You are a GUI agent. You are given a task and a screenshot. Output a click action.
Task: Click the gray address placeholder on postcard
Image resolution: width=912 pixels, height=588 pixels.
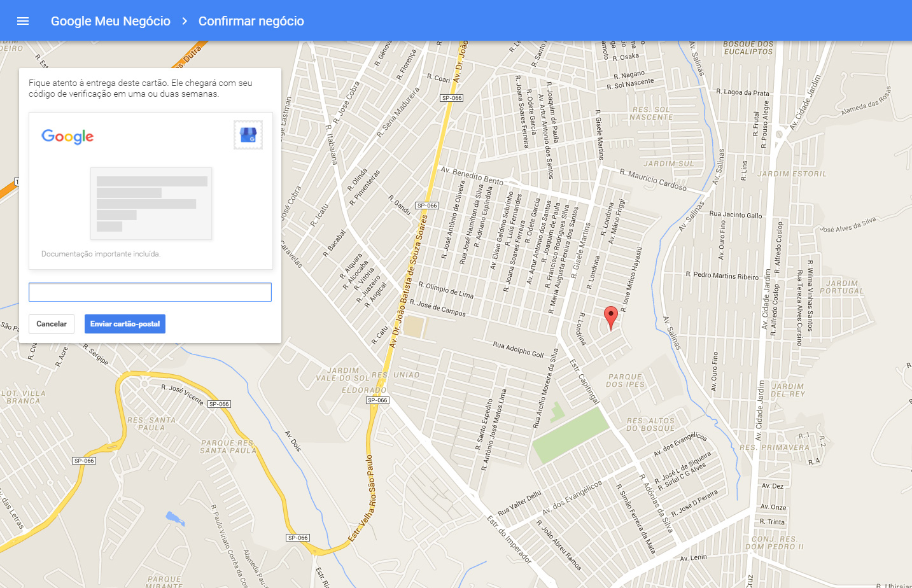coord(151,204)
